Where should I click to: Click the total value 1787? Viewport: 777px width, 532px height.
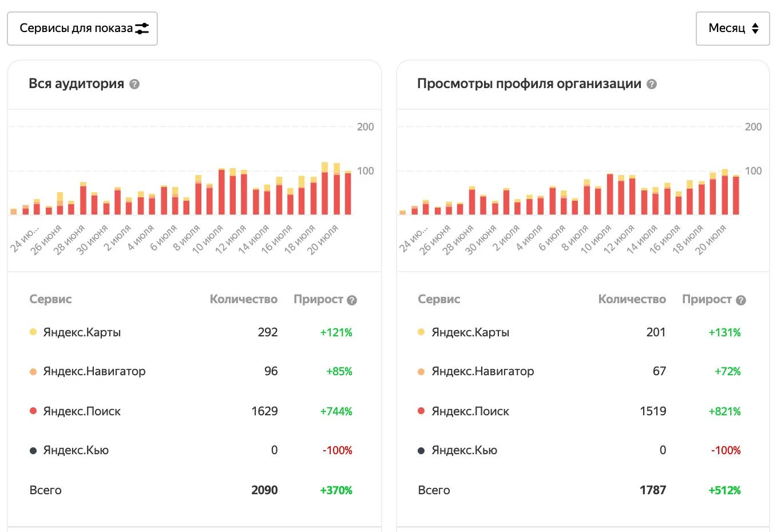(653, 490)
